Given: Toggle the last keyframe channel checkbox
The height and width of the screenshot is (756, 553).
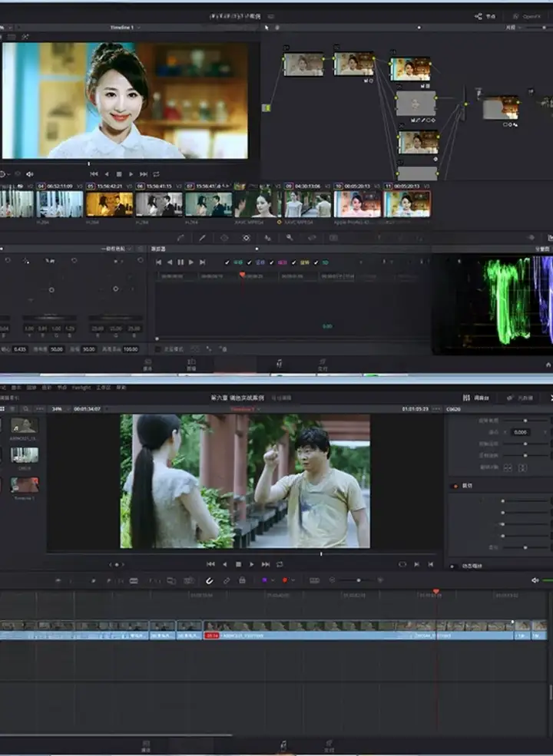Looking at the screenshot, I should tap(316, 262).
